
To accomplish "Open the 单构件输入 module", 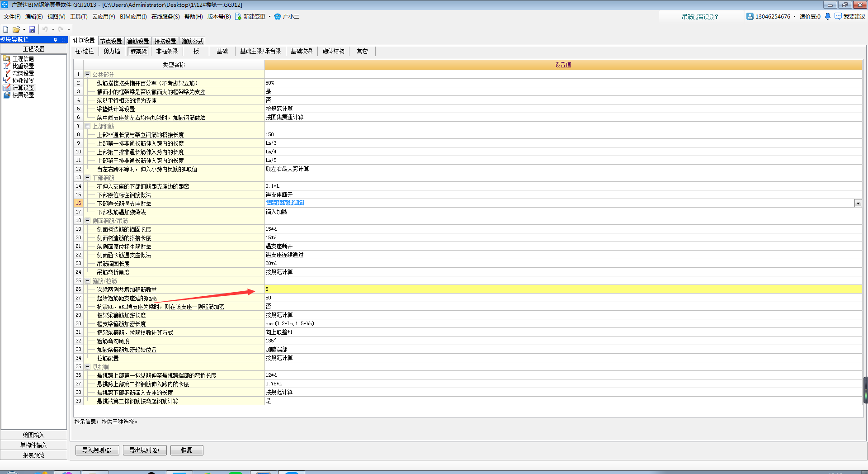I will click(34, 445).
